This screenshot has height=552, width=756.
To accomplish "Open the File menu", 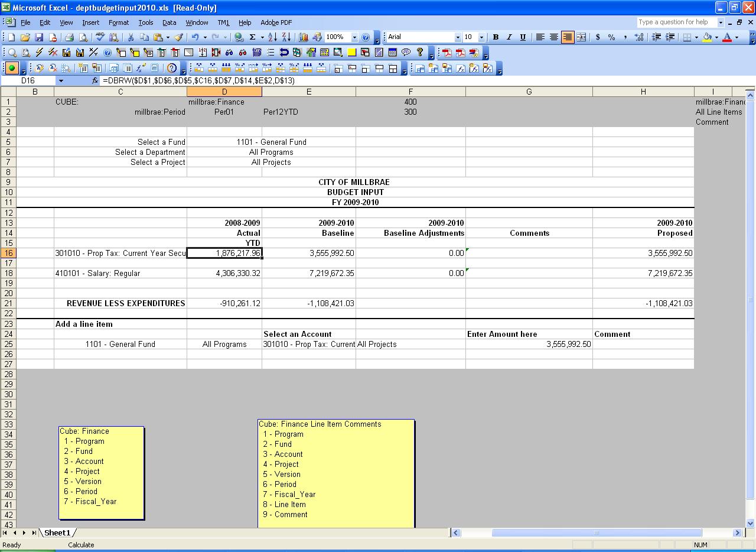I will tap(25, 22).
